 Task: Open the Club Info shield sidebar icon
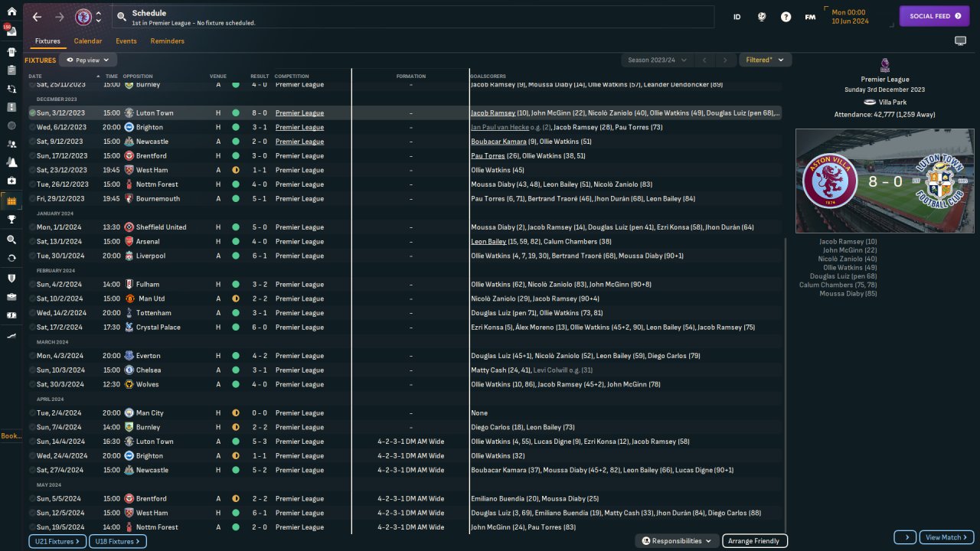tap(11, 278)
